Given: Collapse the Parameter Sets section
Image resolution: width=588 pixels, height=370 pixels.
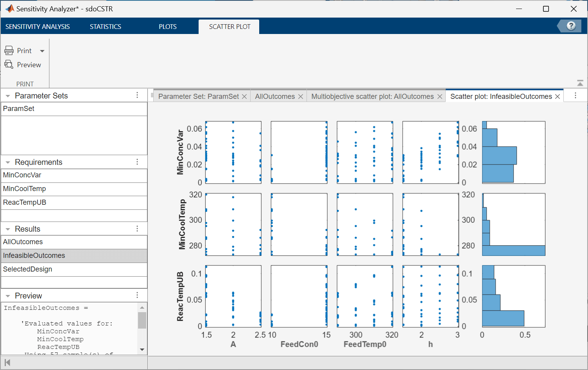Looking at the screenshot, I should pyautogui.click(x=8, y=96).
